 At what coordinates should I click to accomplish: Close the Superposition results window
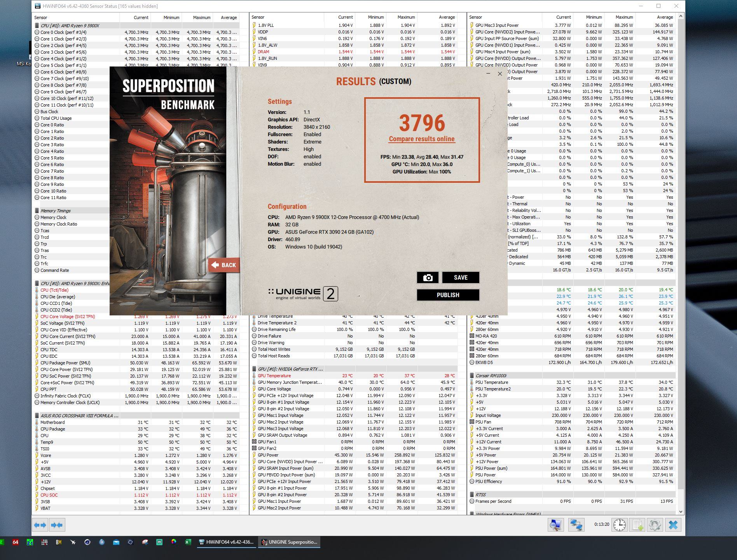500,73
